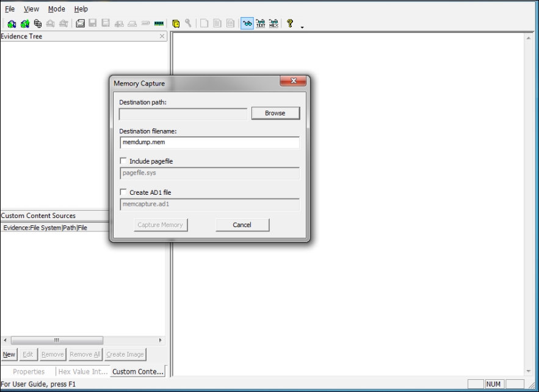
Task: Click right arrow of horizontal scrollbar
Action: click(x=160, y=340)
